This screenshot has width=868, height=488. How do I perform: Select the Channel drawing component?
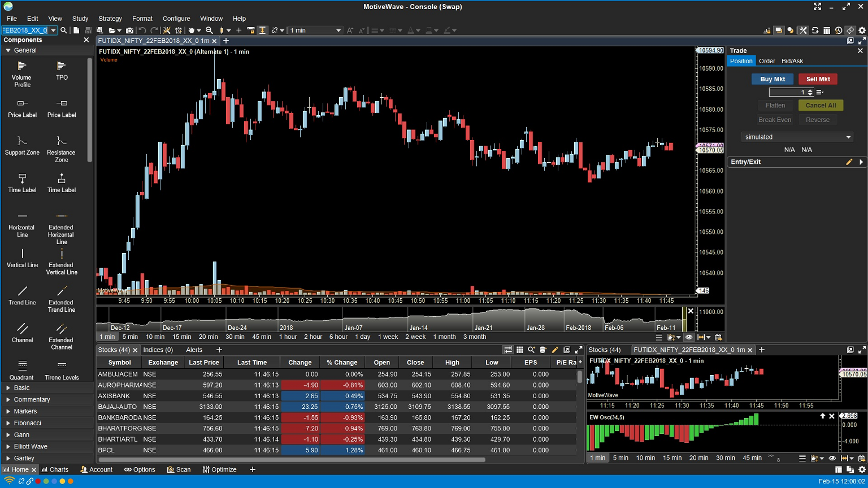[x=22, y=333]
